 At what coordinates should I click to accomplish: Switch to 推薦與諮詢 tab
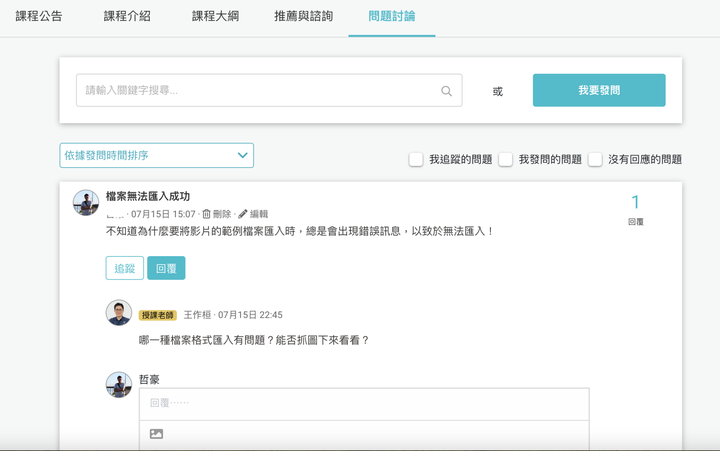pos(304,17)
